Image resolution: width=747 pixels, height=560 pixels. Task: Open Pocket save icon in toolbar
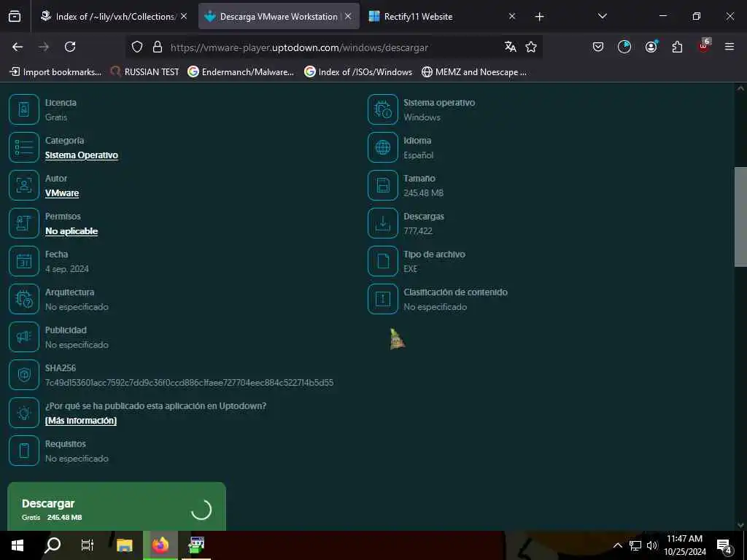[598, 47]
